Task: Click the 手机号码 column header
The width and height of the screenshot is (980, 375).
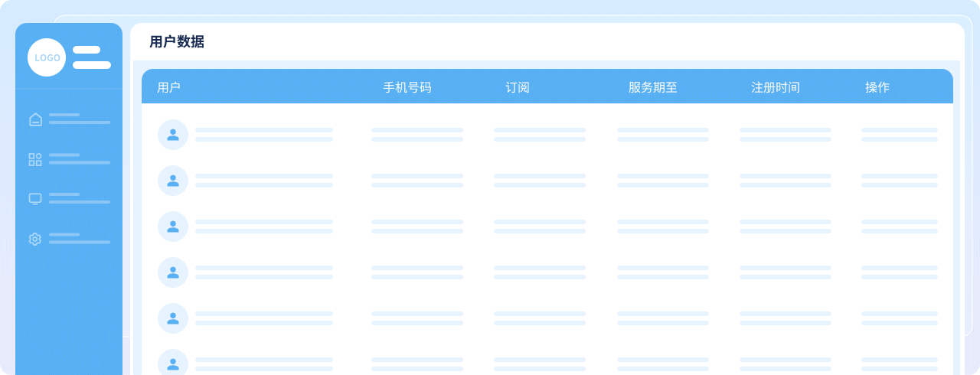Action: click(407, 87)
